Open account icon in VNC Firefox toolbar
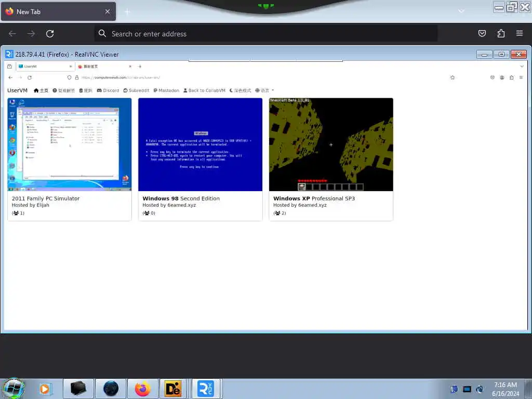 (502, 77)
